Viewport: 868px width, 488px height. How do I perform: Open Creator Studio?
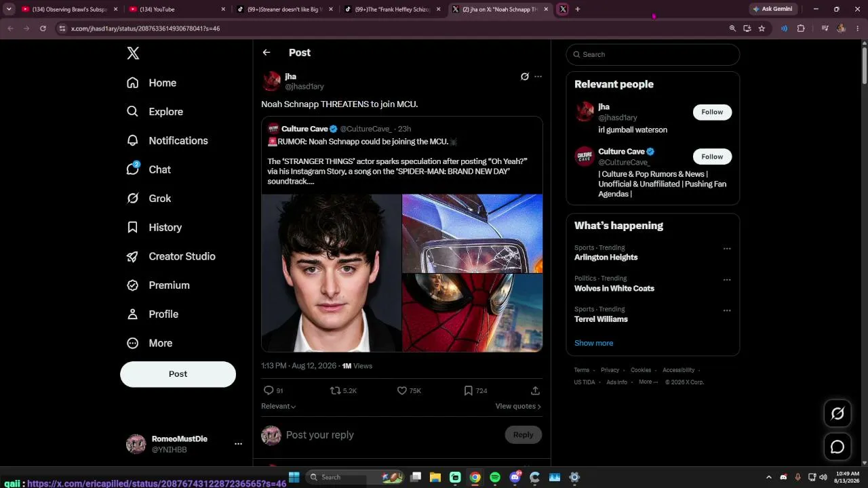[x=171, y=256]
